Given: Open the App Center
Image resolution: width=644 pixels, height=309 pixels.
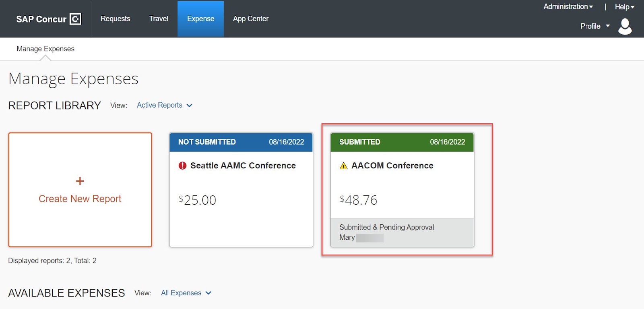Looking at the screenshot, I should [x=251, y=19].
